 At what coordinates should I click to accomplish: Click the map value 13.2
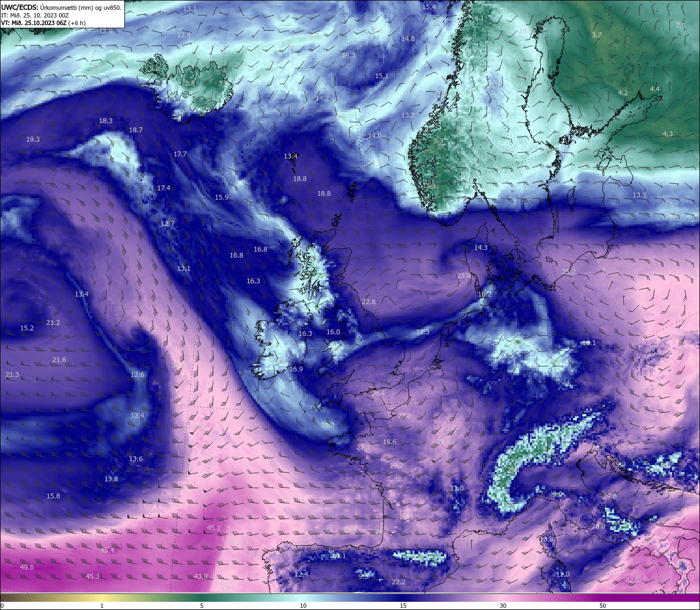tap(408, 115)
